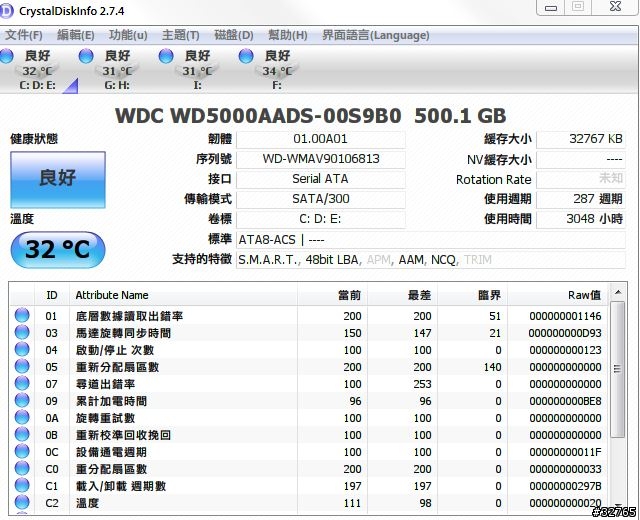Click the 當前 column header
Screen dimensions: 640x520
pos(332,295)
